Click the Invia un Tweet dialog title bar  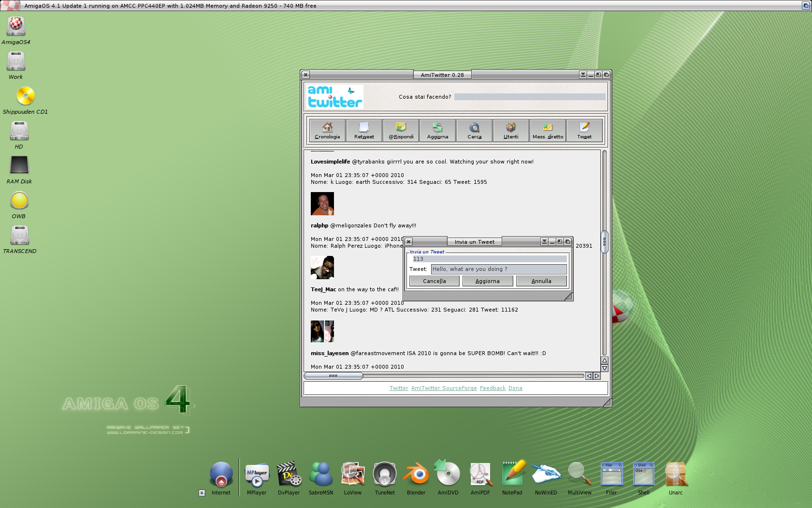475,242
